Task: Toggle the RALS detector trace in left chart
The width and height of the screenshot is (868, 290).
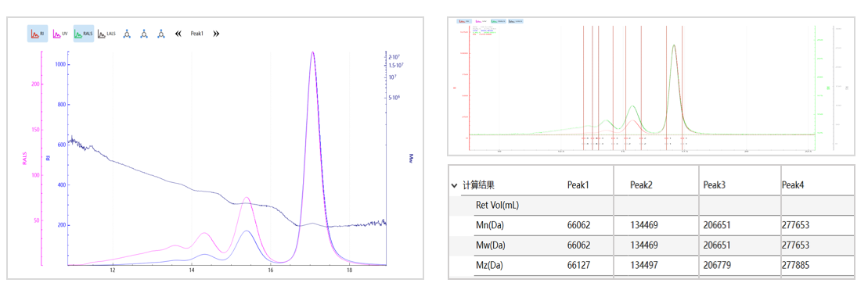Action: (84, 34)
